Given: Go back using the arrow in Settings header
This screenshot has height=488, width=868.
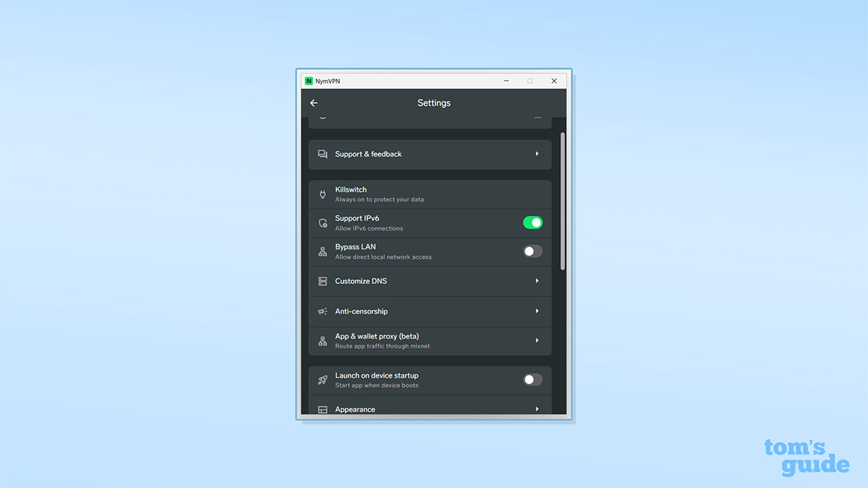Looking at the screenshot, I should (313, 103).
